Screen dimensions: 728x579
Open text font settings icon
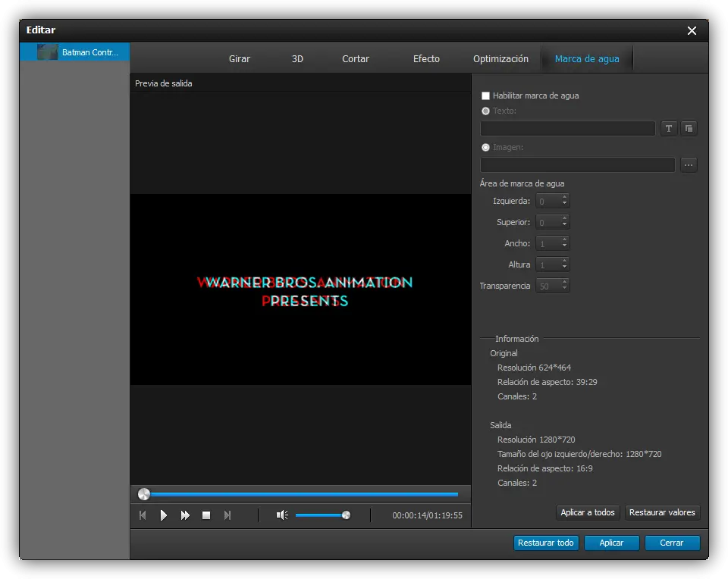point(669,129)
